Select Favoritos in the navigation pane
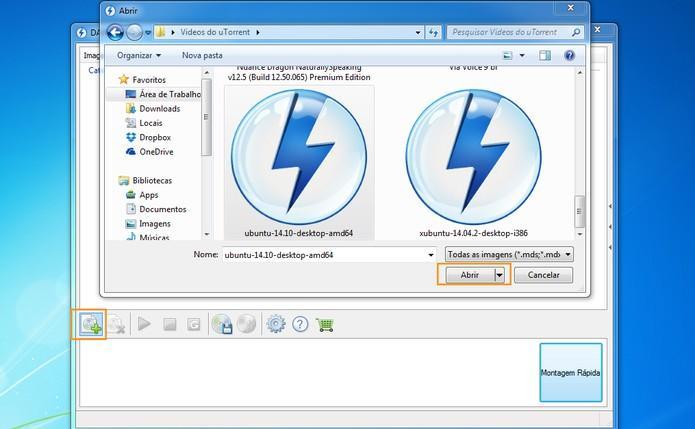The height and width of the screenshot is (429, 695). click(x=149, y=80)
